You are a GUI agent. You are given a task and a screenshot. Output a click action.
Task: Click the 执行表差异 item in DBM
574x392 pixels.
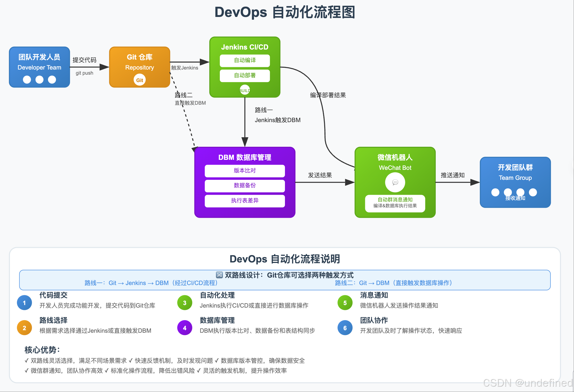245,201
